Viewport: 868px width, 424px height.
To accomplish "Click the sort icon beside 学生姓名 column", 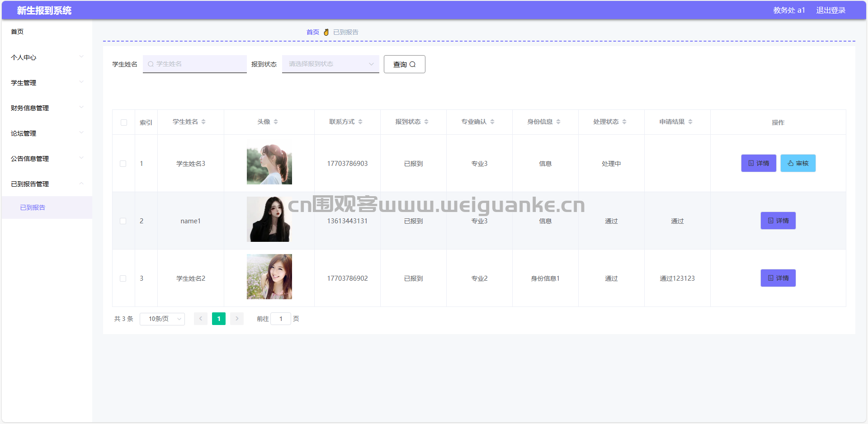I will 203,122.
